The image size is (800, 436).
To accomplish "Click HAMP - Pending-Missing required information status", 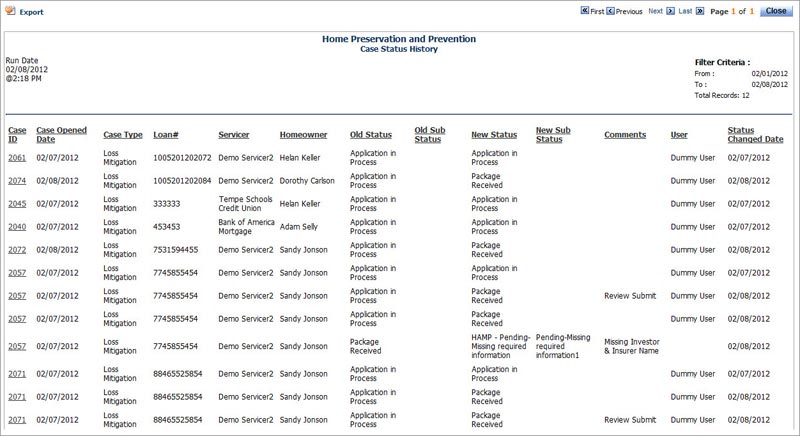I will pos(501,346).
